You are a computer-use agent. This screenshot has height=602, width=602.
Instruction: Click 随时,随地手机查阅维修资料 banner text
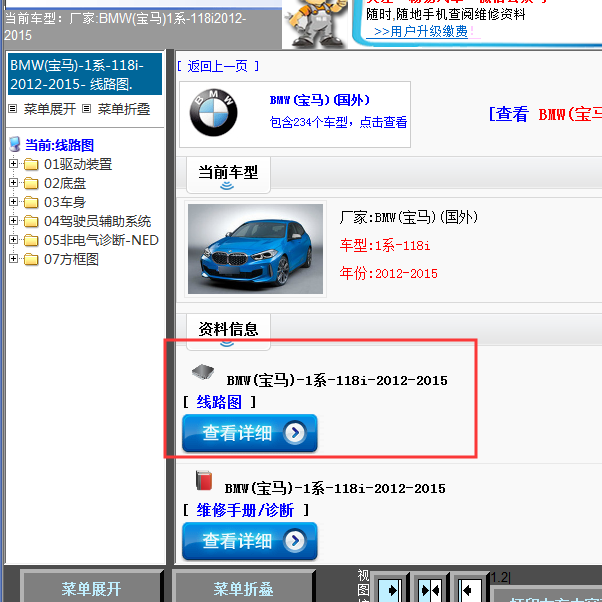445,14
